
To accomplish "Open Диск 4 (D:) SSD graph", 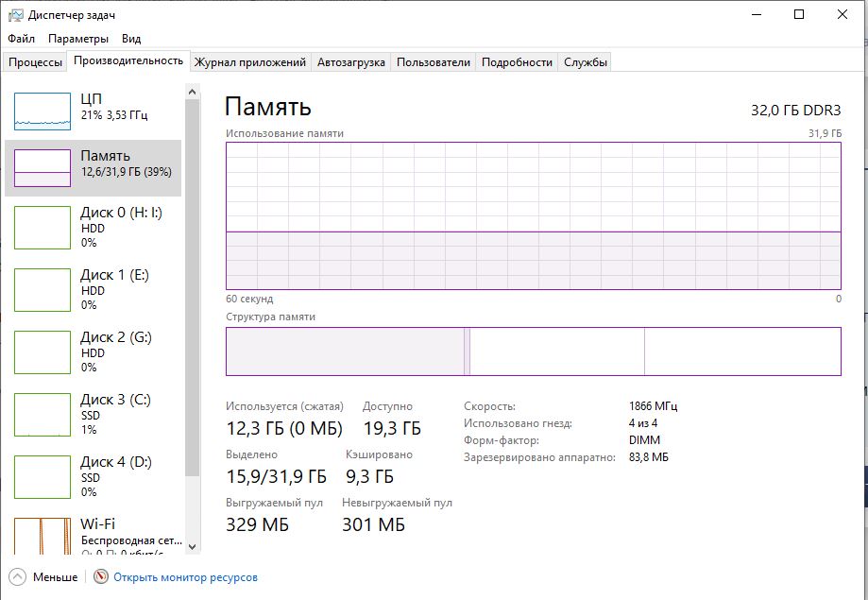I will [x=43, y=476].
